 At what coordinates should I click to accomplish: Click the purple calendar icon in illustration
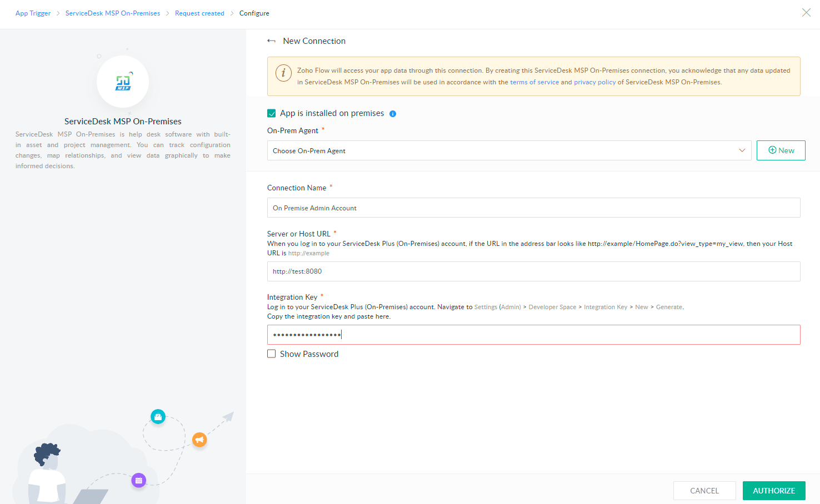coord(139,480)
